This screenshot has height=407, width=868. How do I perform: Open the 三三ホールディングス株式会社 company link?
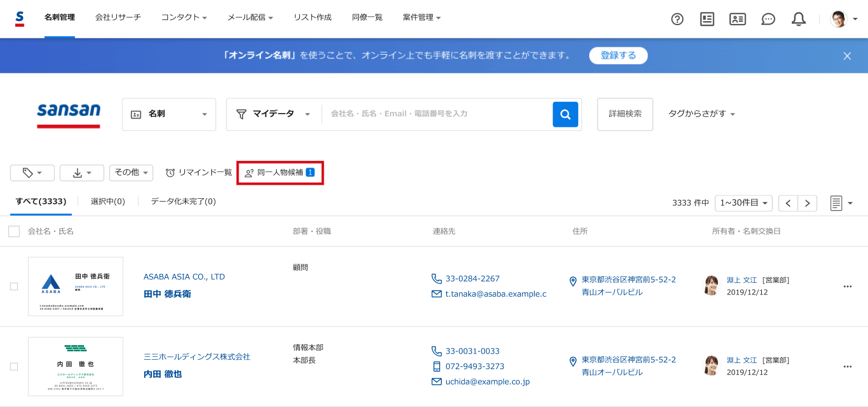pos(197,357)
